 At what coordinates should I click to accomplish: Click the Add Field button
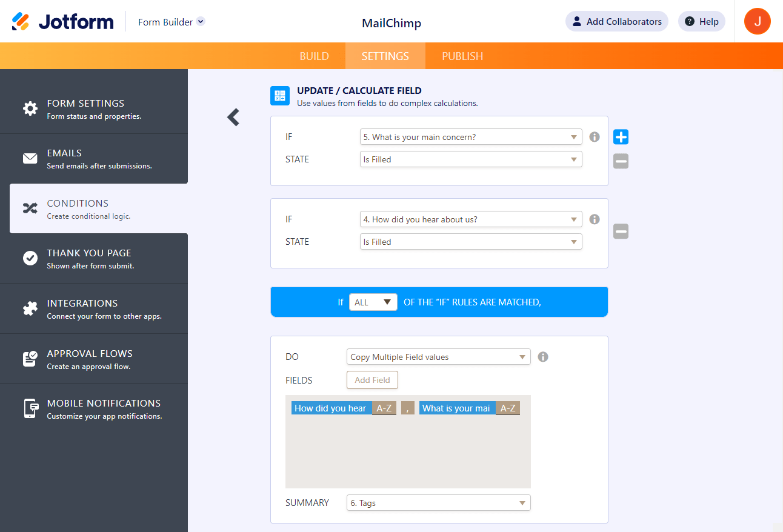click(372, 380)
